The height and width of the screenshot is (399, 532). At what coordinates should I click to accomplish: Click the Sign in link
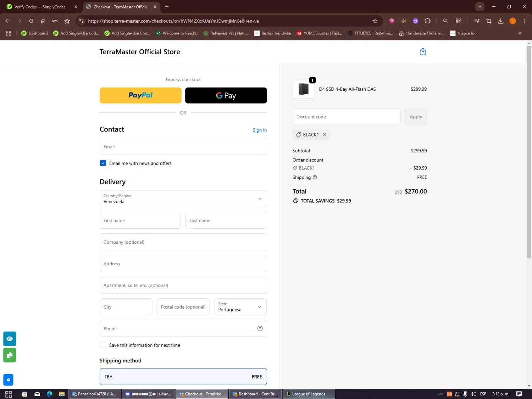tap(260, 130)
